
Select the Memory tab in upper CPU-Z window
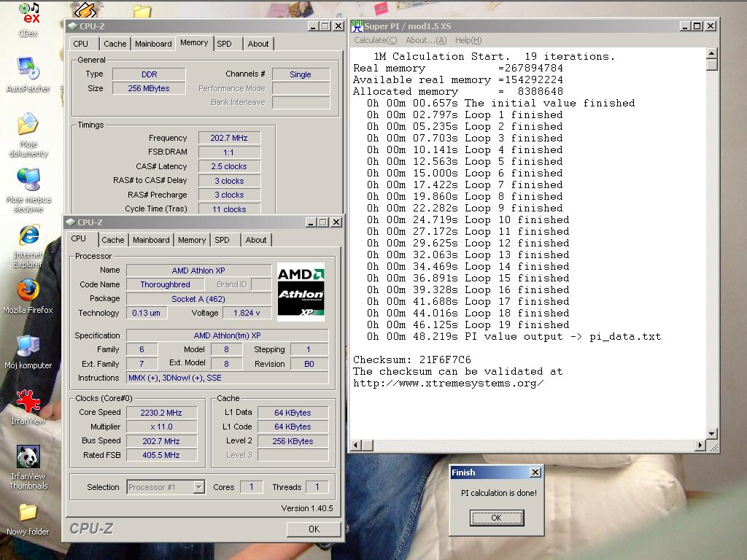(194, 43)
